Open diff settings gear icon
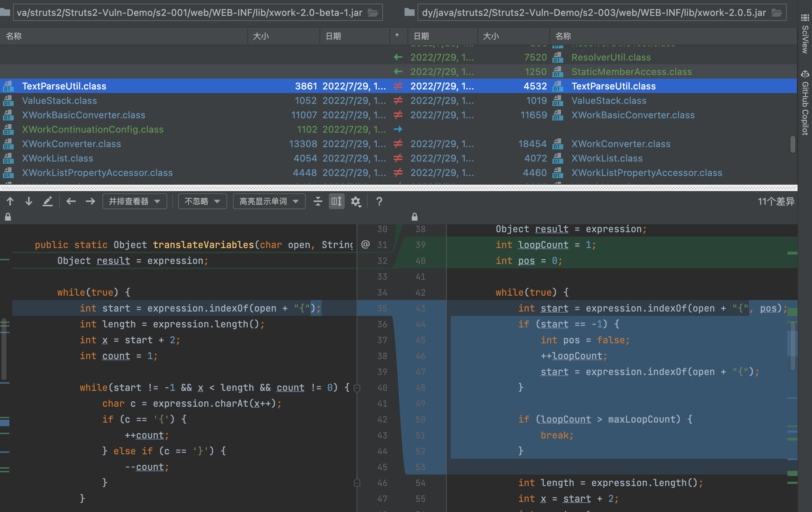812x512 pixels. [x=356, y=201]
